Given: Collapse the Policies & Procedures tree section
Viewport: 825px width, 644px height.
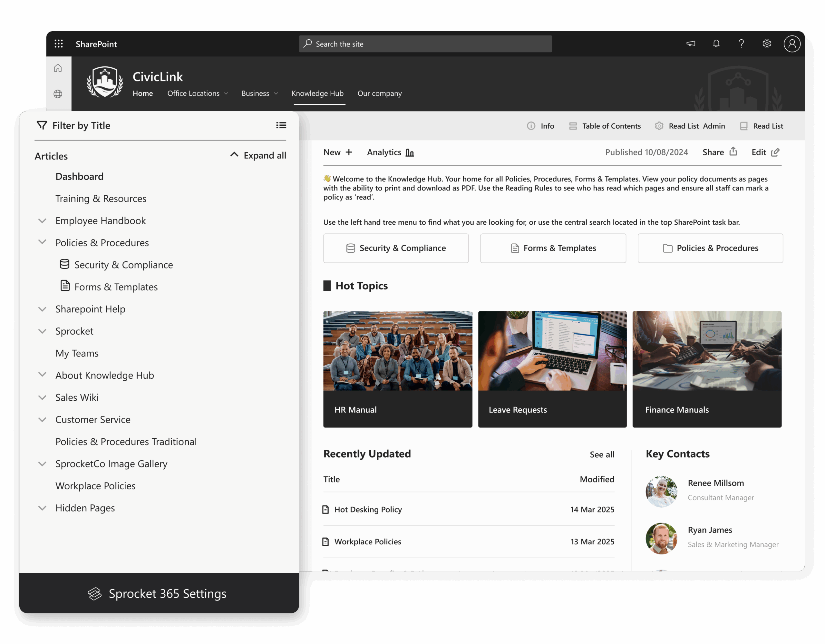Looking at the screenshot, I should pos(42,242).
